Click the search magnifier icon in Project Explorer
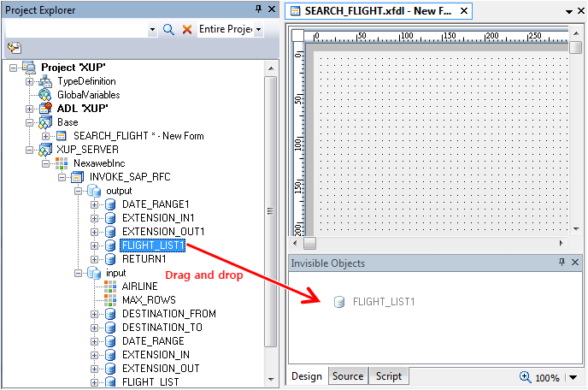Viewport: 588px width, 390px height. click(168, 29)
